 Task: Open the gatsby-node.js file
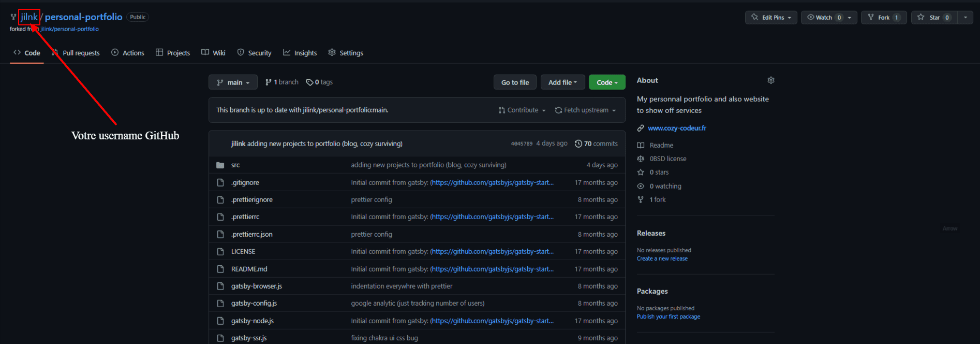(252, 321)
